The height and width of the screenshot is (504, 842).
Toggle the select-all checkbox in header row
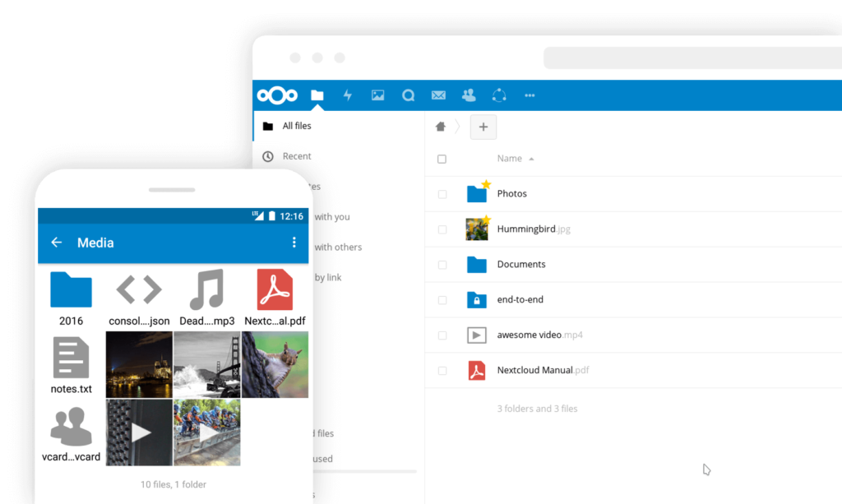point(442,159)
